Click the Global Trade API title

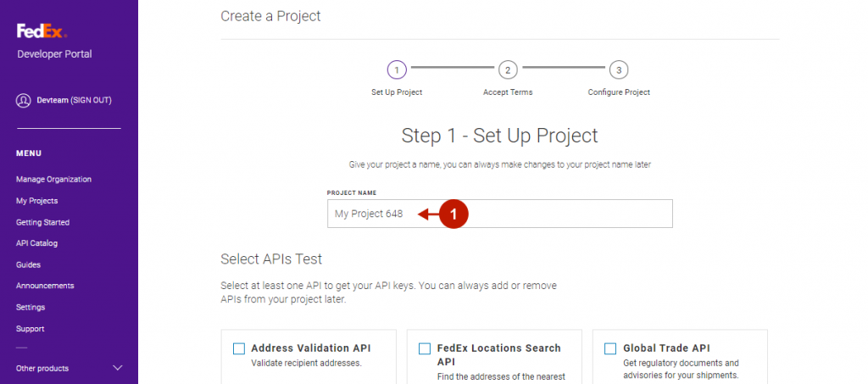(666, 348)
